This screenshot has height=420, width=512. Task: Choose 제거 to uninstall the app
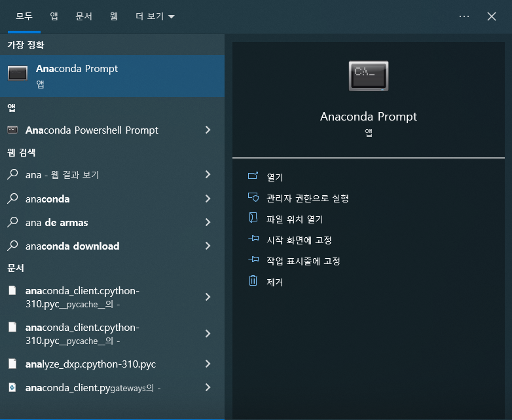coord(275,282)
